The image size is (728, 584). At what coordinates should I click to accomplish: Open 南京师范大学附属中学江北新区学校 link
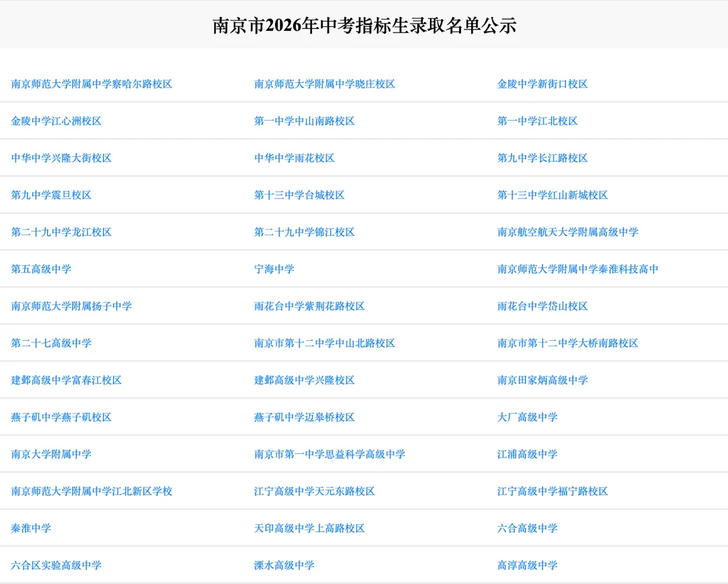point(92,491)
